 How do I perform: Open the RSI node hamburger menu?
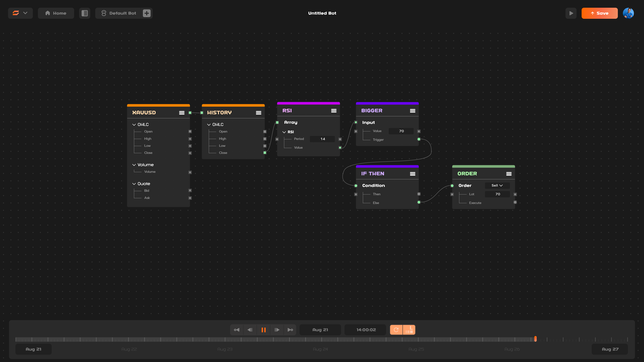coord(334,111)
